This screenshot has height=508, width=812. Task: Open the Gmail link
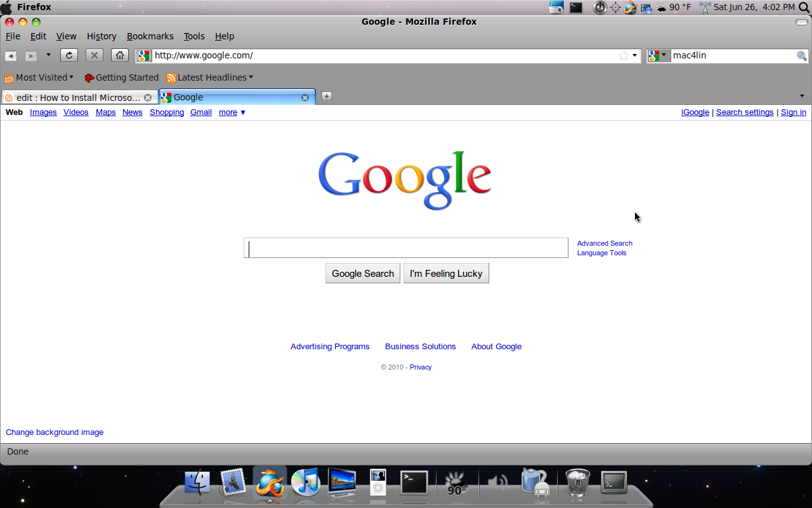pos(201,112)
